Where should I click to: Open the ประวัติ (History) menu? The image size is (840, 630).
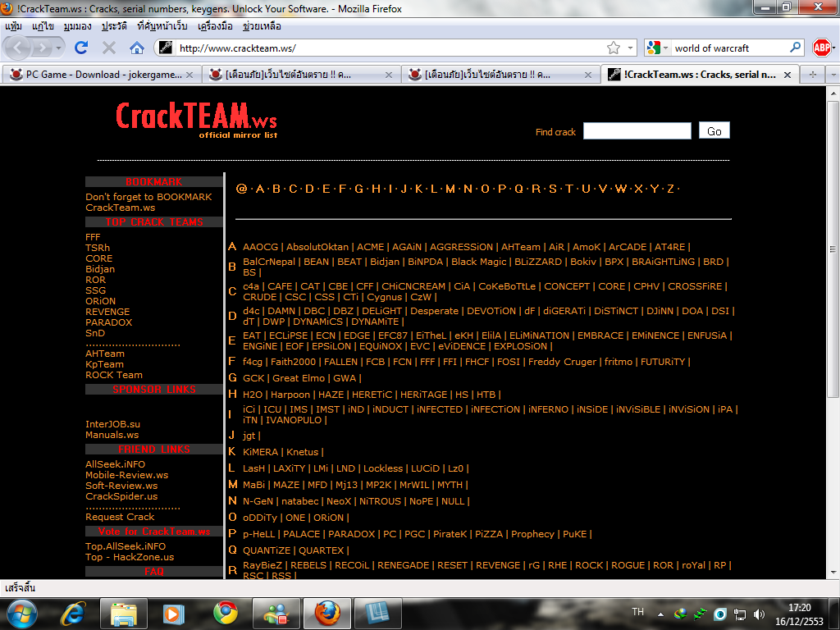(x=114, y=26)
